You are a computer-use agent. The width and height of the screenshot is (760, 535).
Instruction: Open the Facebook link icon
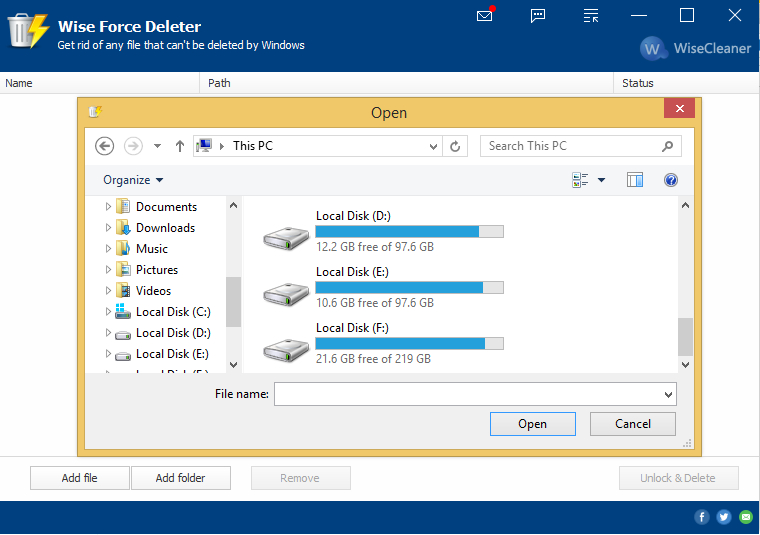702,517
